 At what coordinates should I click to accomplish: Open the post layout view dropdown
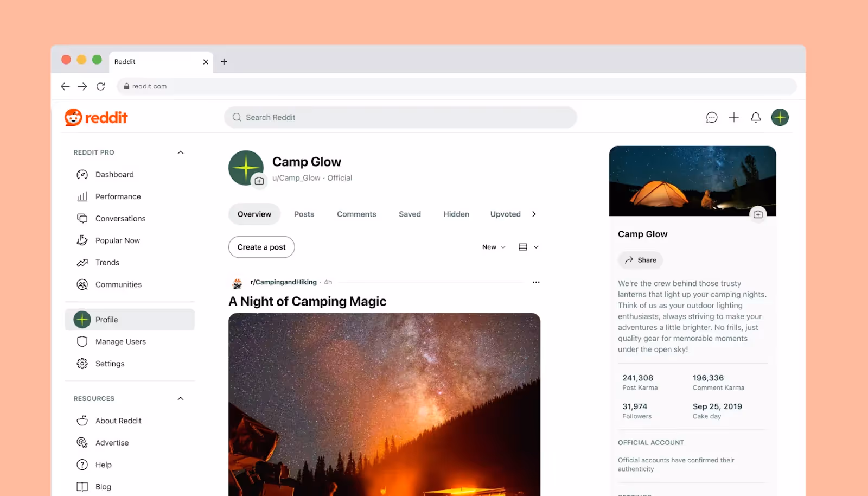pyautogui.click(x=527, y=246)
